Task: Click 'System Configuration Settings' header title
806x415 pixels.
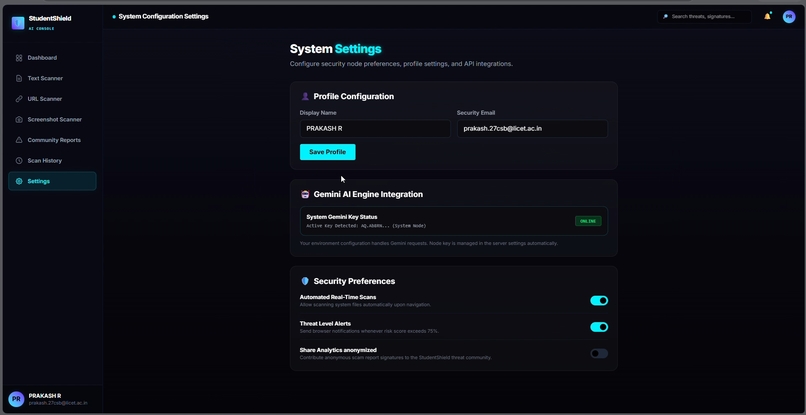Action: pyautogui.click(x=163, y=16)
